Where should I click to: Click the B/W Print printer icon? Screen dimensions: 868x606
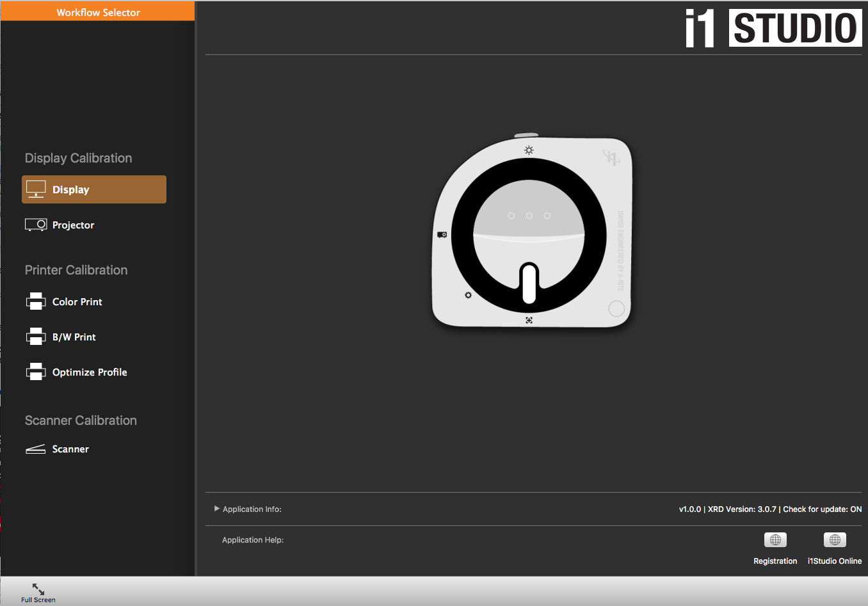pyautogui.click(x=36, y=337)
